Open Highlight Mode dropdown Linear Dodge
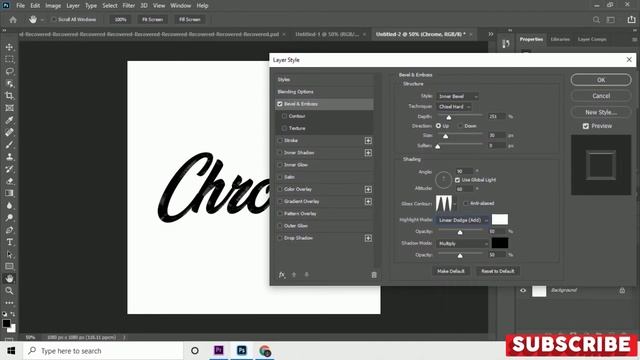The image size is (640, 360). (463, 220)
